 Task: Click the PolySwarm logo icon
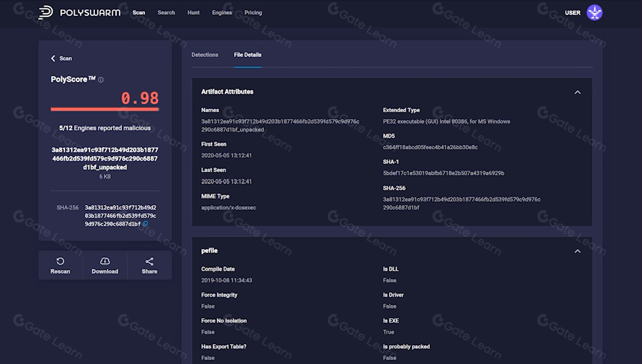pos(45,13)
